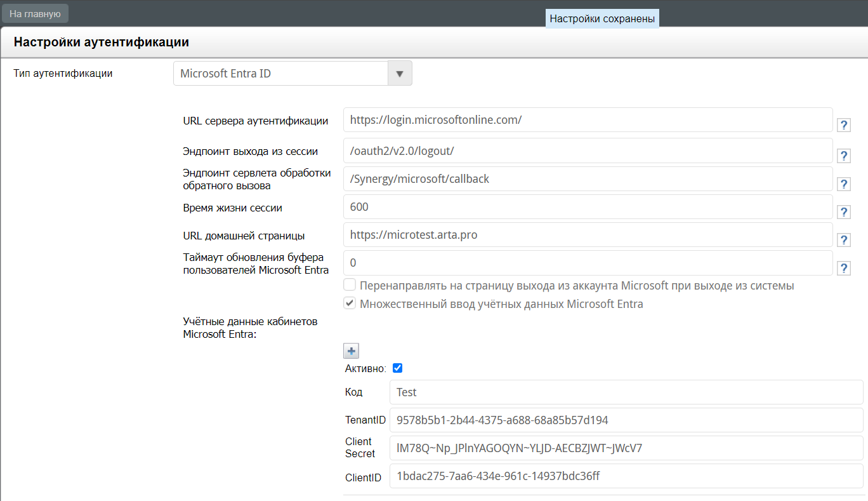Screen dimensions: 868x501
Task: Click the Client Secret input field
Action: click(x=626, y=448)
